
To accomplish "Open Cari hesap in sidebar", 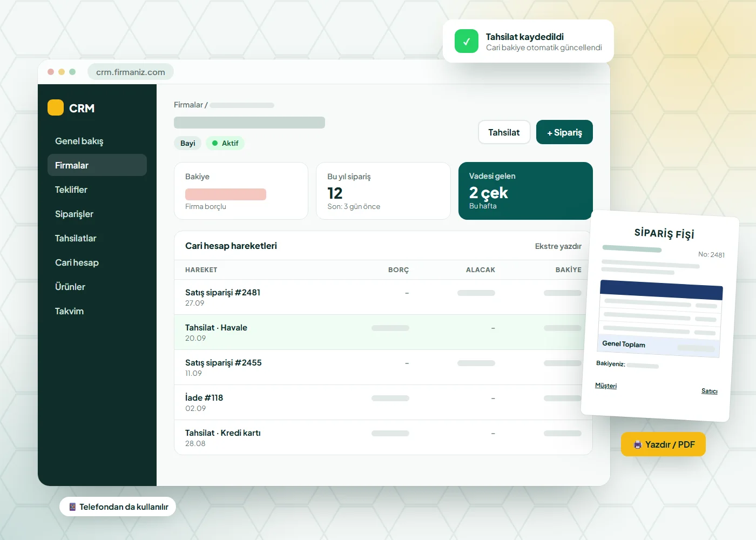I will pos(97,262).
